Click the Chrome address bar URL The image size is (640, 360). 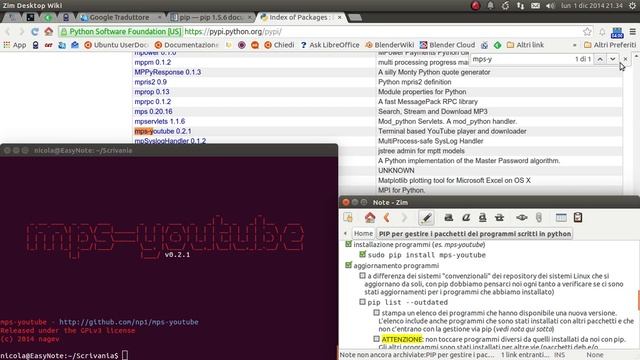coord(233,31)
